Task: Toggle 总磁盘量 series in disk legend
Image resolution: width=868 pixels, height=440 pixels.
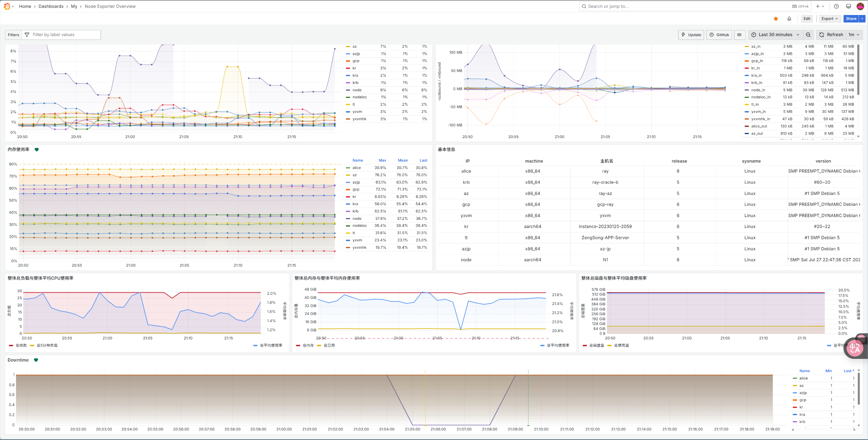Action: [x=597, y=346]
